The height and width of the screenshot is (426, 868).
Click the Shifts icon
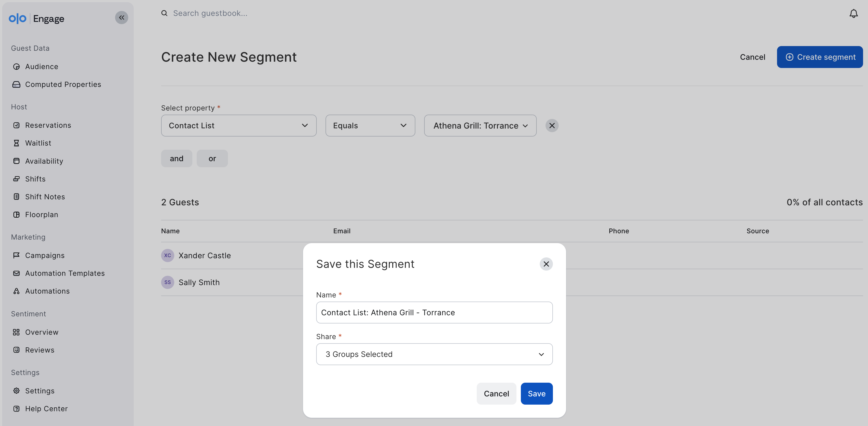pos(16,179)
